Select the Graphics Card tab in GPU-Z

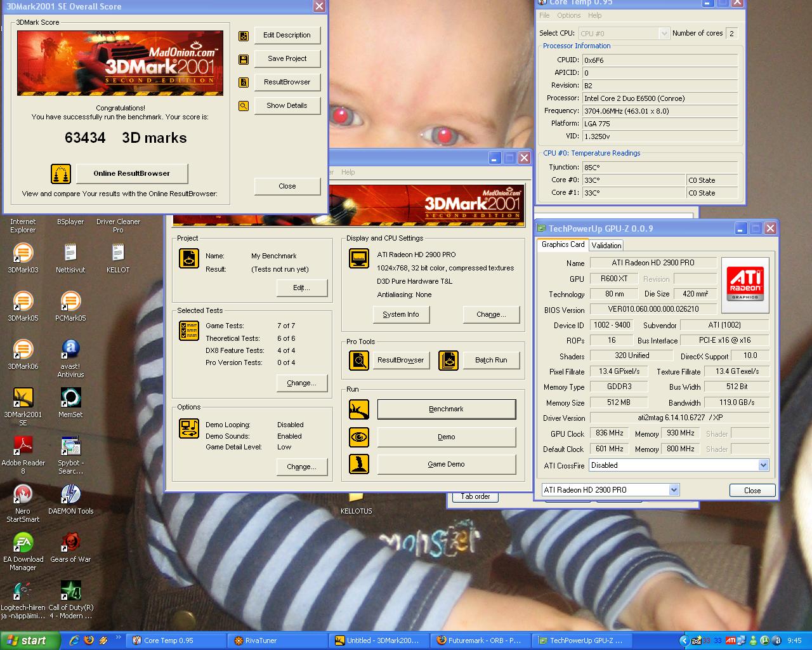coord(563,244)
